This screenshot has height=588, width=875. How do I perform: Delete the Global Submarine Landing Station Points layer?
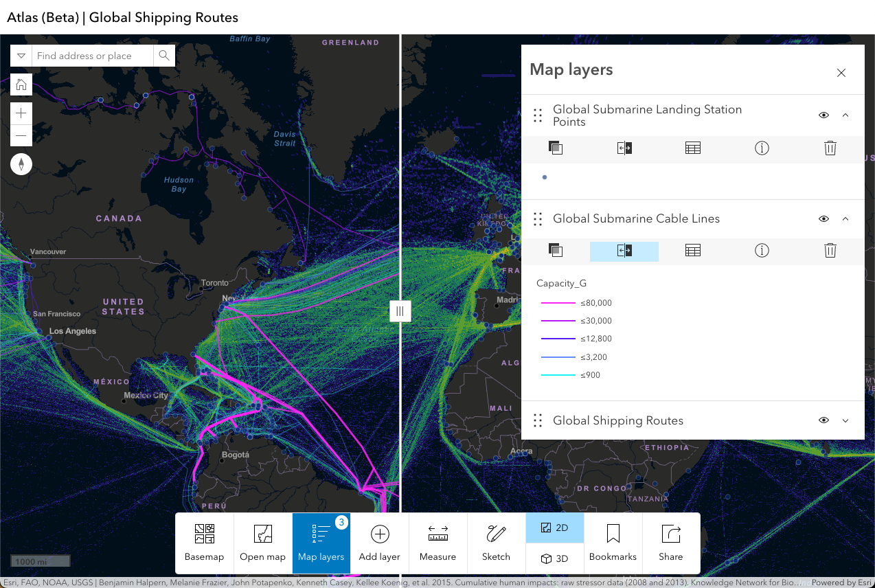(830, 148)
